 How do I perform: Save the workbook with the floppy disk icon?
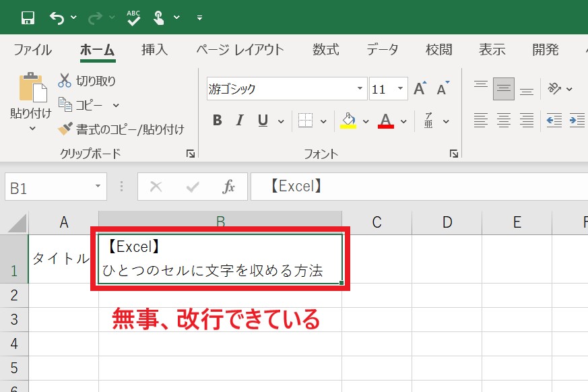click(28, 18)
